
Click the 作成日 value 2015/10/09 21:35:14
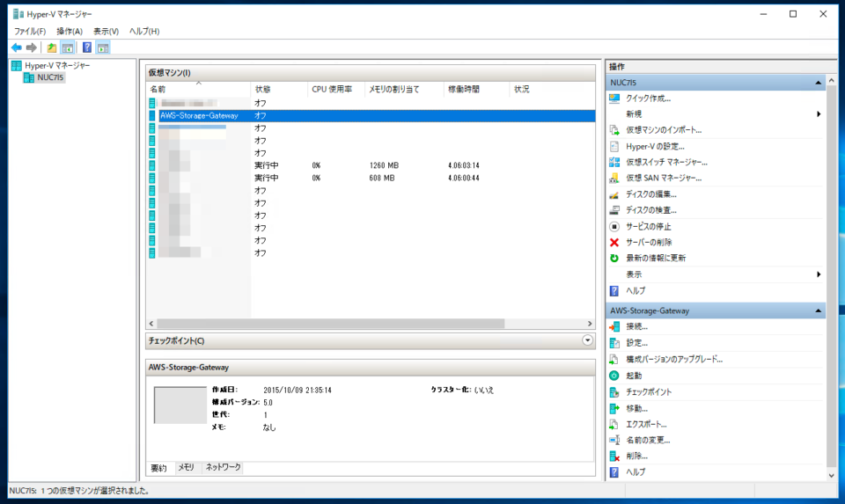[x=298, y=391]
